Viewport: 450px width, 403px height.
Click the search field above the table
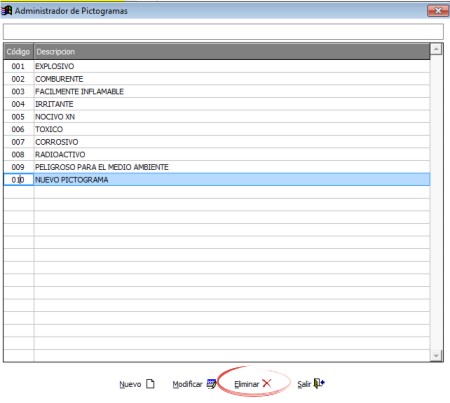click(x=223, y=32)
